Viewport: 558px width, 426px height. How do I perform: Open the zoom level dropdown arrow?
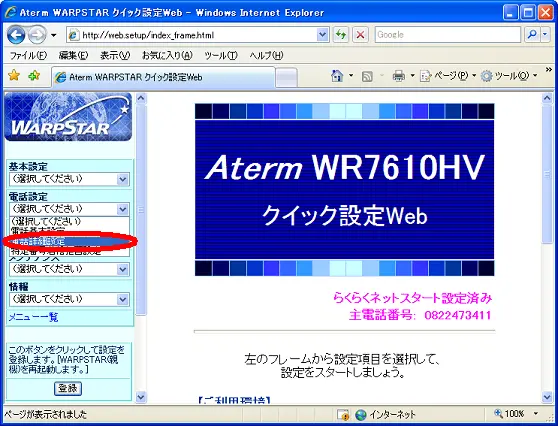point(535,414)
